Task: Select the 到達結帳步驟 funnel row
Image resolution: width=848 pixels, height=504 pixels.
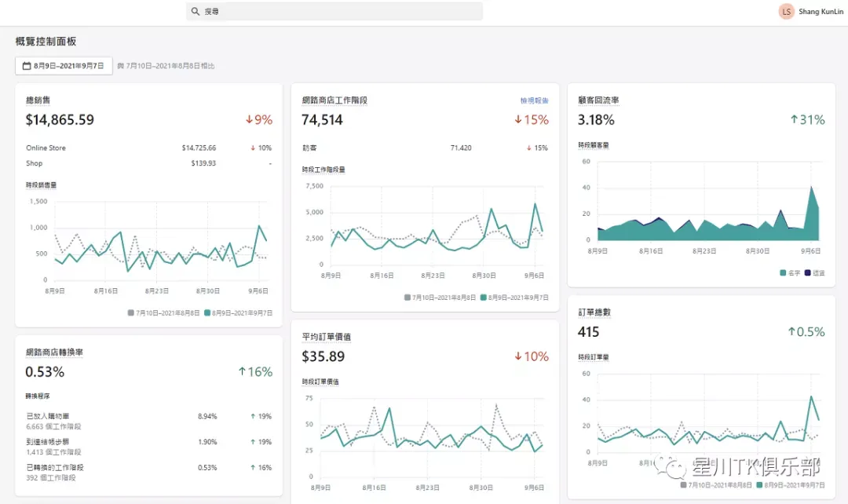Action: (148, 447)
